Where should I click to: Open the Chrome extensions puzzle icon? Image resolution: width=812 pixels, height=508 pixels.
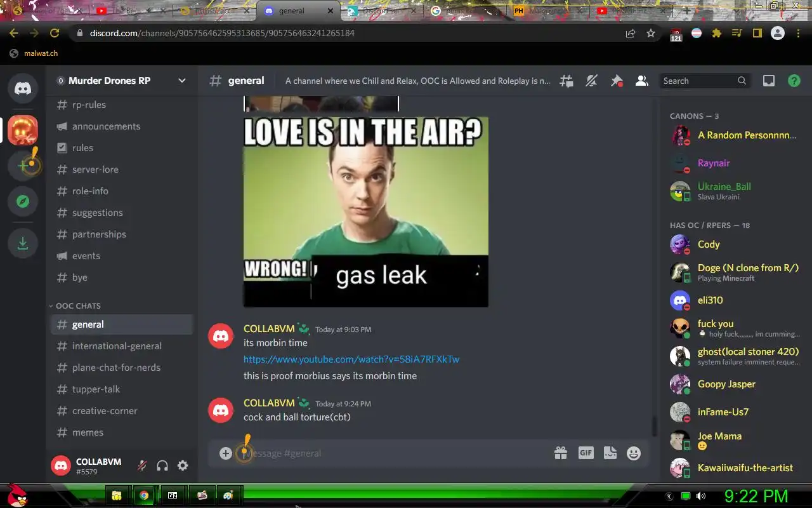coord(717,33)
